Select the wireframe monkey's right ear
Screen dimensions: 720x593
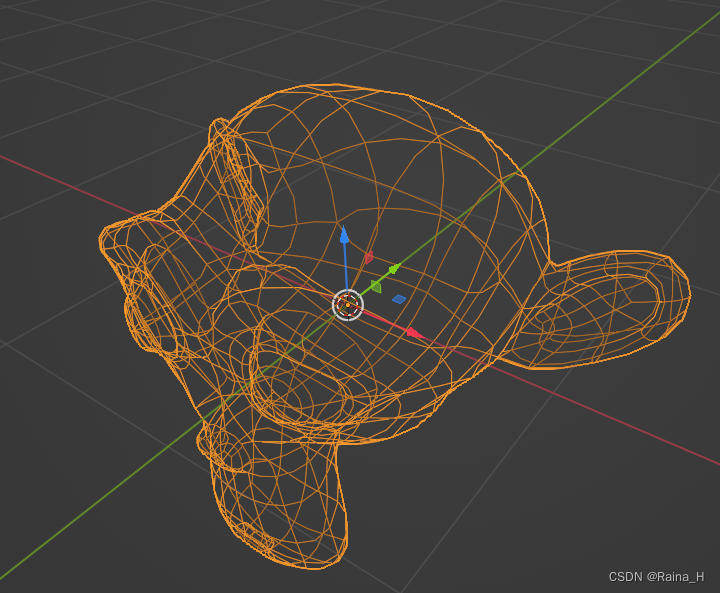[597, 309]
